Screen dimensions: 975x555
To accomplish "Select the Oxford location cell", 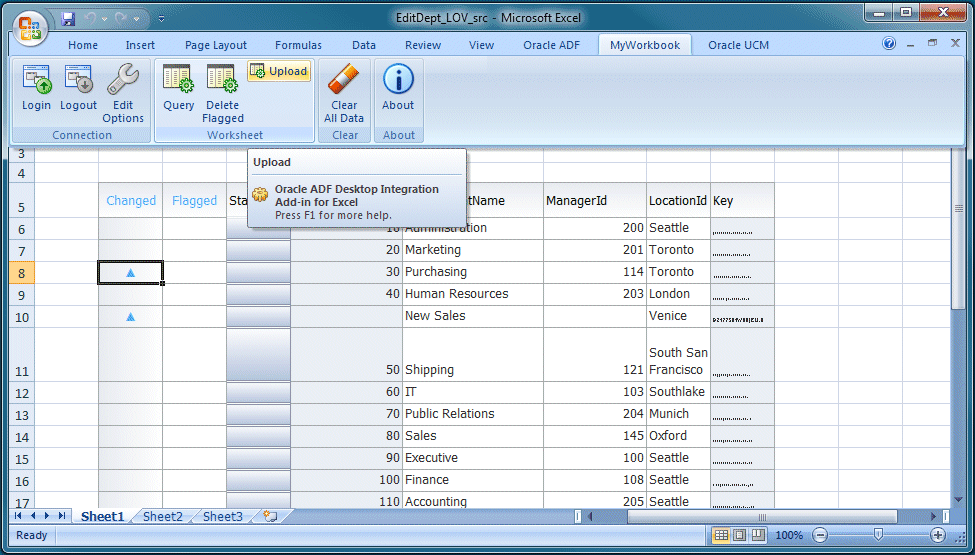I will click(x=678, y=436).
